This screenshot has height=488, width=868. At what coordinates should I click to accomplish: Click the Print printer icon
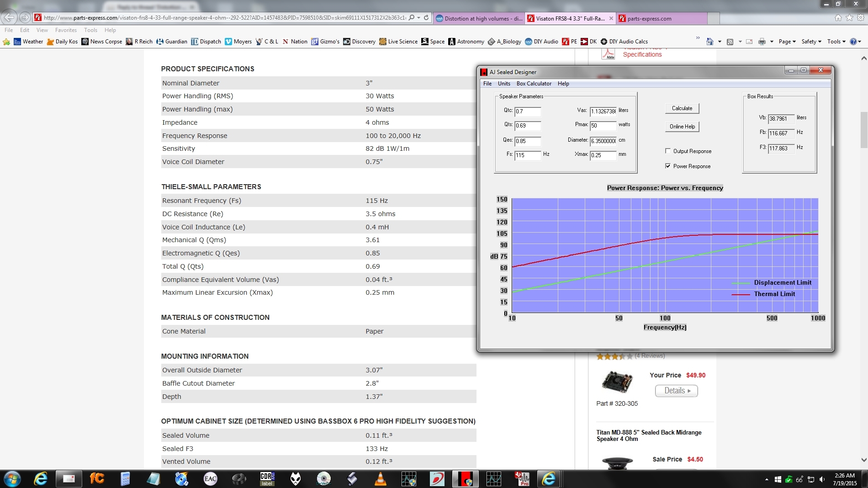762,42
